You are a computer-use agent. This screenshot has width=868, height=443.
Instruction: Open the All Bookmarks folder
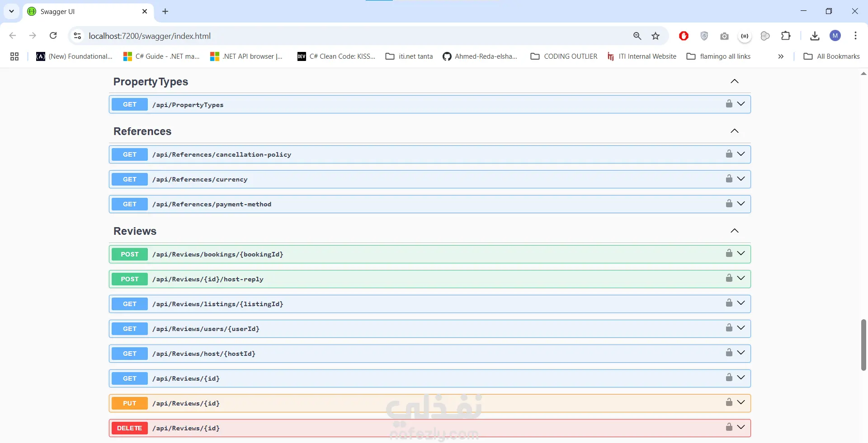[832, 56]
